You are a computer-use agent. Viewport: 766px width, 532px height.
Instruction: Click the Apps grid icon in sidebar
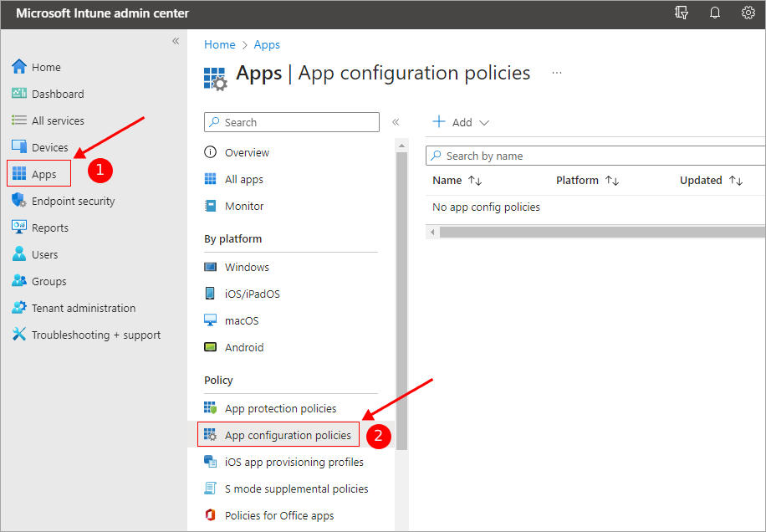pyautogui.click(x=19, y=174)
